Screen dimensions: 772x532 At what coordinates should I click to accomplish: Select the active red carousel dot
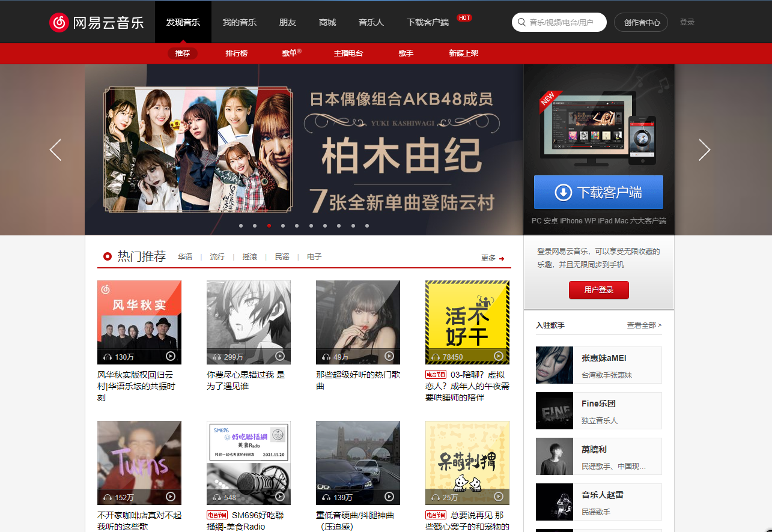click(x=269, y=226)
